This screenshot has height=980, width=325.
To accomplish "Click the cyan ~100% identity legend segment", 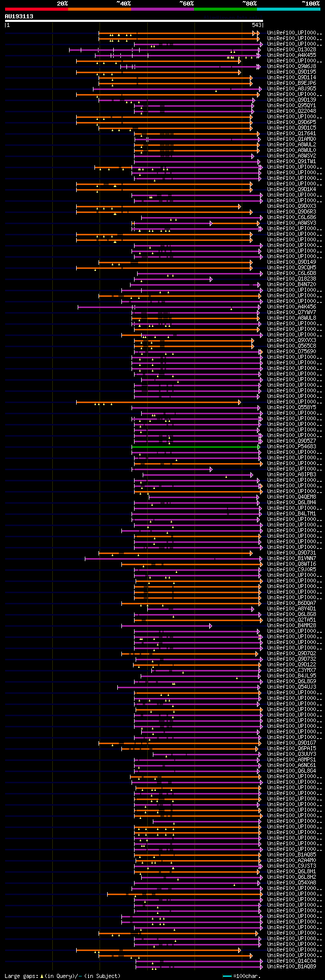I will pyautogui.click(x=288, y=9).
